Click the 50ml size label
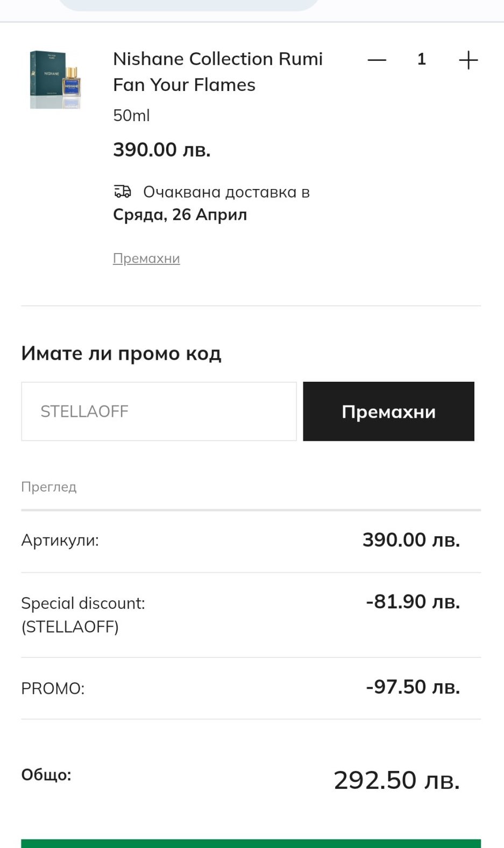Screen dimensions: 504x848 click(131, 115)
